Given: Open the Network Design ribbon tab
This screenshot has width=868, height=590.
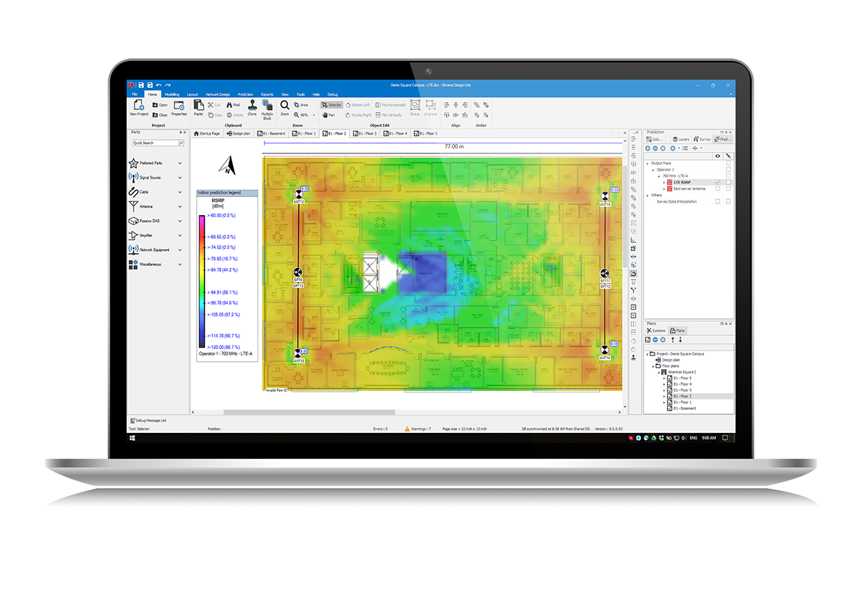Looking at the screenshot, I should pyautogui.click(x=218, y=94).
